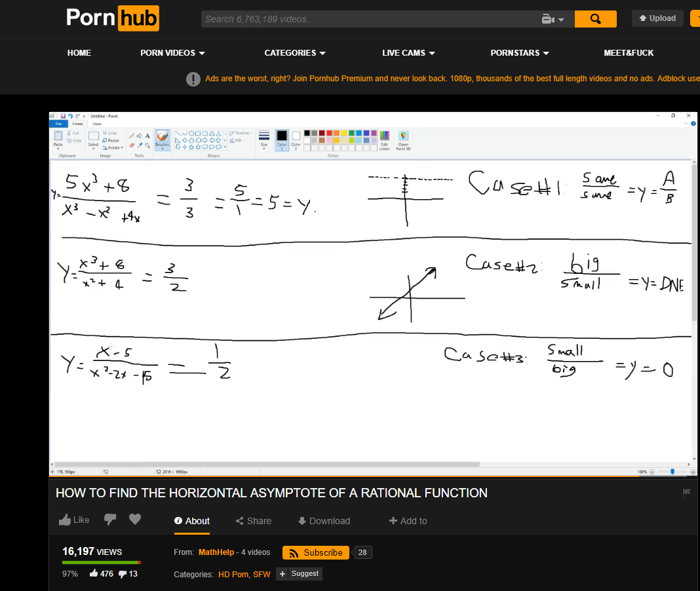Select the Color picker eyedropper in Paint
700x591 pixels.
tap(140, 145)
